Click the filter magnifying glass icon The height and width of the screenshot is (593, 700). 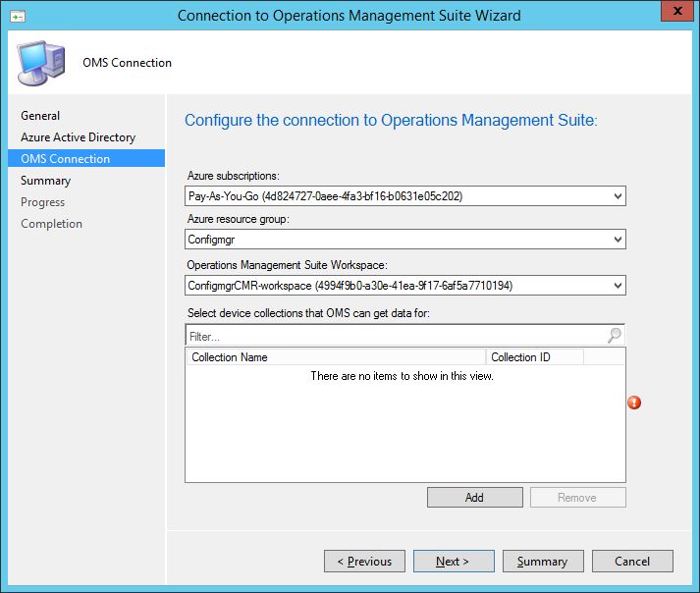point(615,336)
